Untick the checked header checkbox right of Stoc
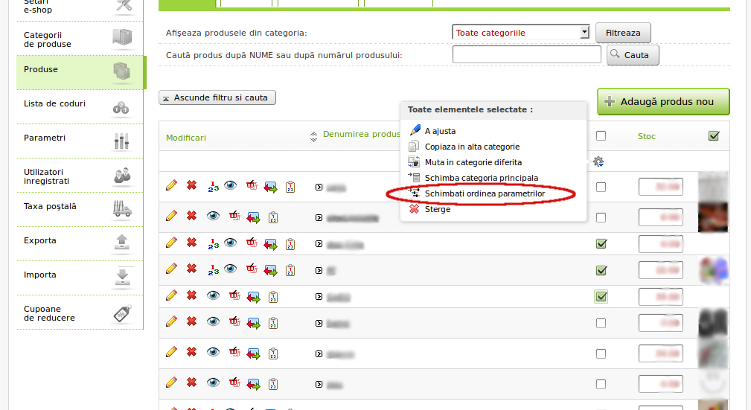 (714, 136)
